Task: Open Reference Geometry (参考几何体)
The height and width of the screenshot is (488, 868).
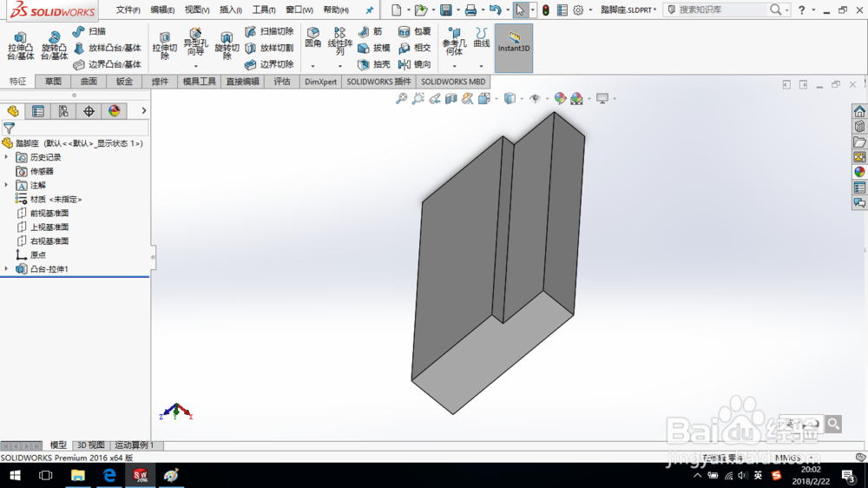Action: 454,41
